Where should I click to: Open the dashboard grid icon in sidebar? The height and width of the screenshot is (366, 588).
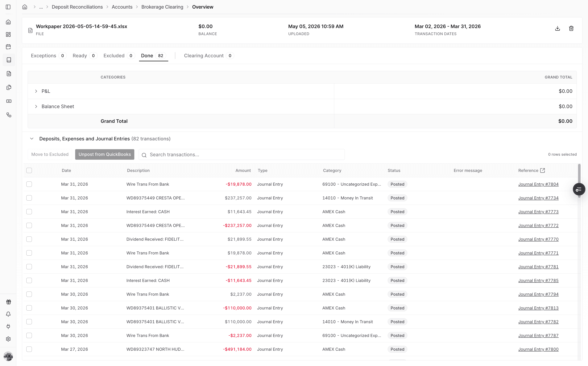8,34
